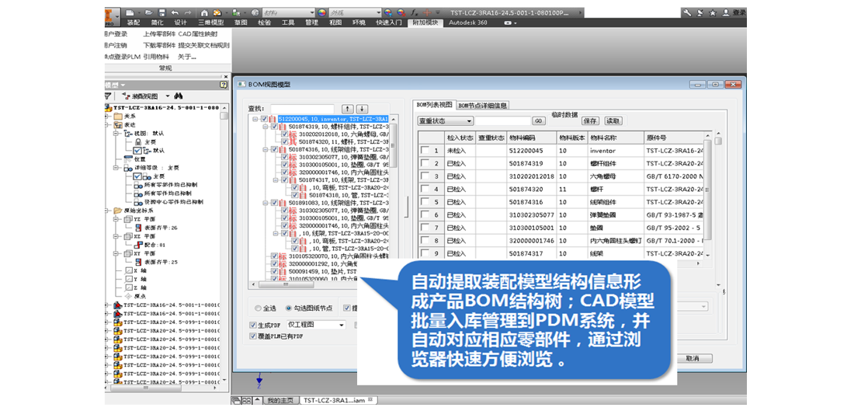Click the 保存 button

coord(590,121)
